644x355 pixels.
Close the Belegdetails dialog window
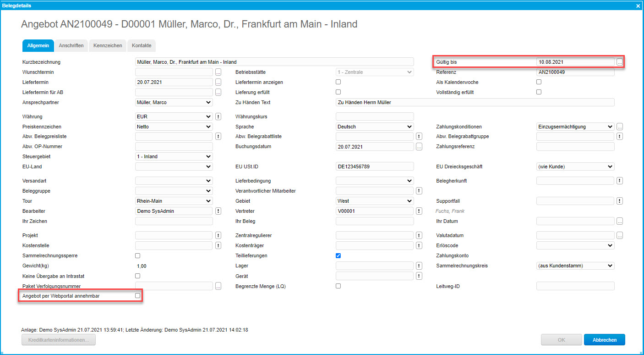tap(638, 6)
